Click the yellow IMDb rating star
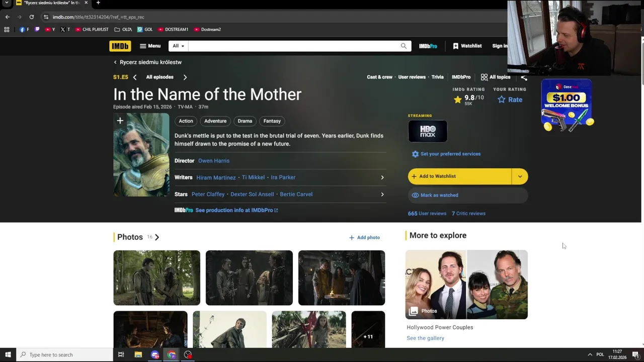This screenshot has height=362, width=644. click(x=457, y=100)
